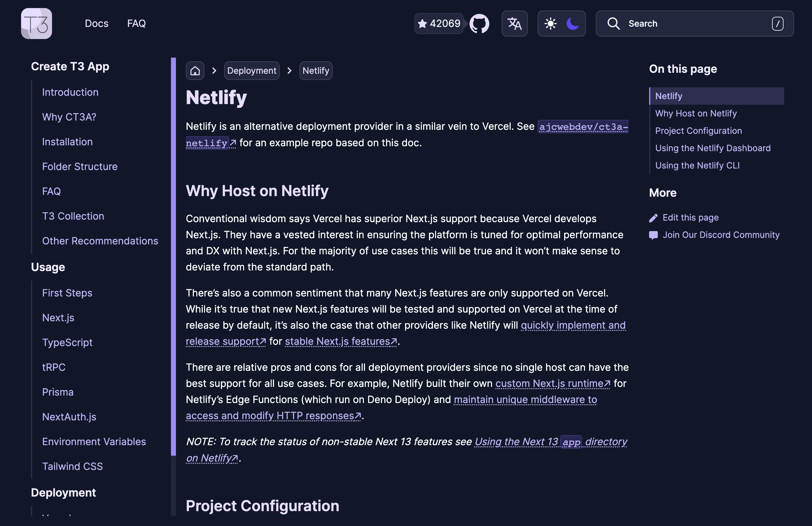Click the T3 logo in the header
This screenshot has height=526, width=812.
(36, 23)
